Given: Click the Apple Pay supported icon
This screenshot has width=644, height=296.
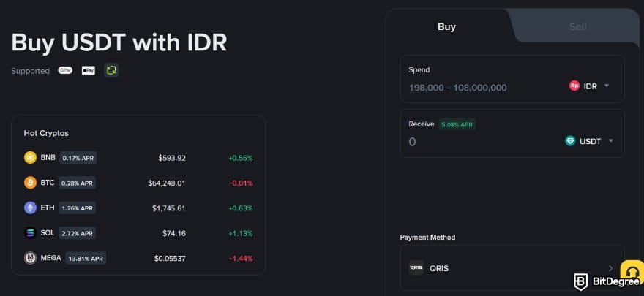Looking at the screenshot, I should click(89, 70).
